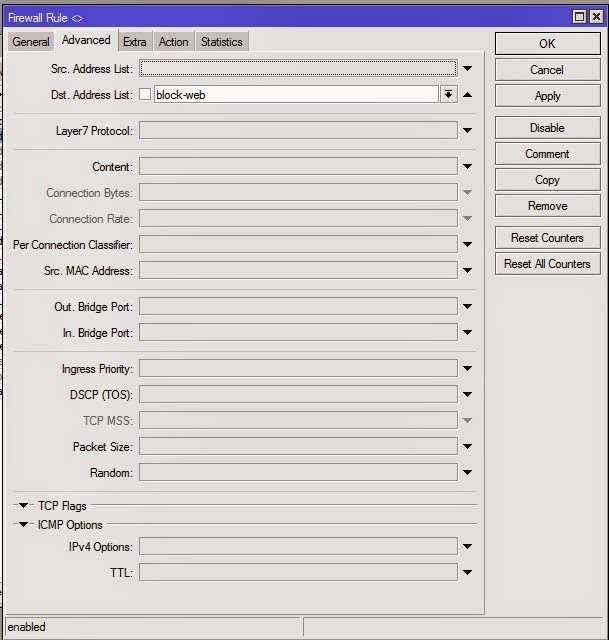The image size is (609, 640).
Task: Expand the Ingress Priority field
Action: click(468, 369)
